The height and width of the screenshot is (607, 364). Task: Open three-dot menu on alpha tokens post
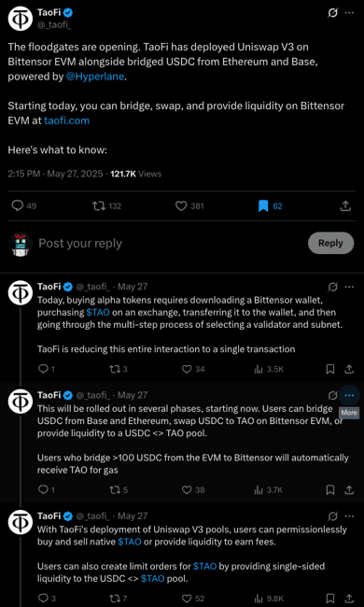pyautogui.click(x=349, y=288)
